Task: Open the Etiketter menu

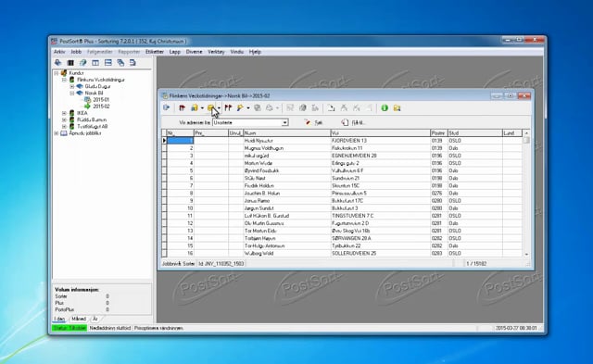Action: [x=155, y=52]
